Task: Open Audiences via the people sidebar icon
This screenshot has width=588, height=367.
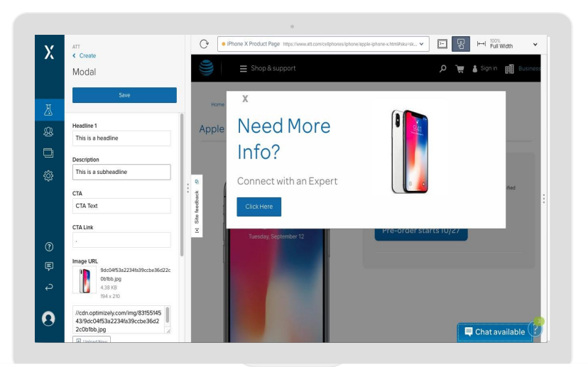Action: 48,131
